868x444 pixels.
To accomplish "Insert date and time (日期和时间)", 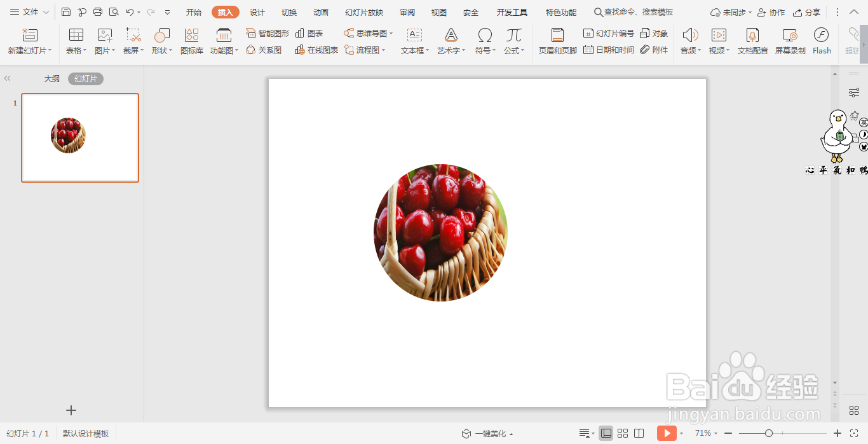I will (x=608, y=50).
